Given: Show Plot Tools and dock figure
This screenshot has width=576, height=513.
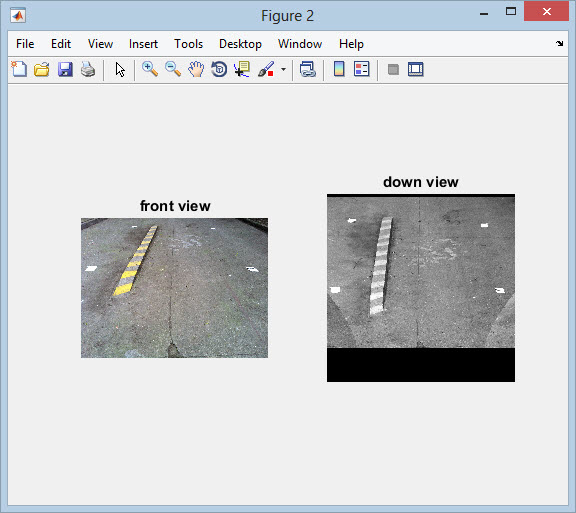Looking at the screenshot, I should tap(416, 69).
